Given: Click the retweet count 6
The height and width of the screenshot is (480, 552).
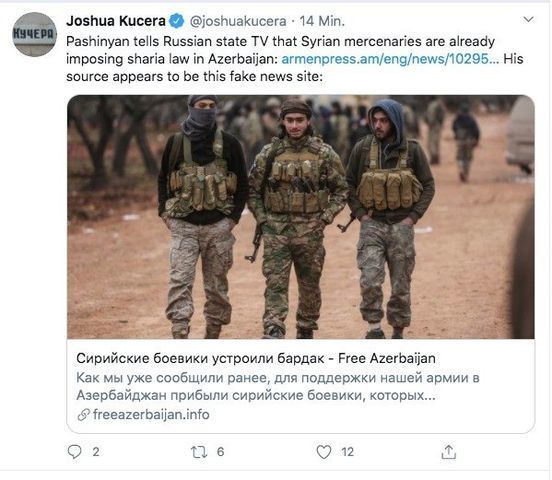Looking at the screenshot, I should coord(220,452).
